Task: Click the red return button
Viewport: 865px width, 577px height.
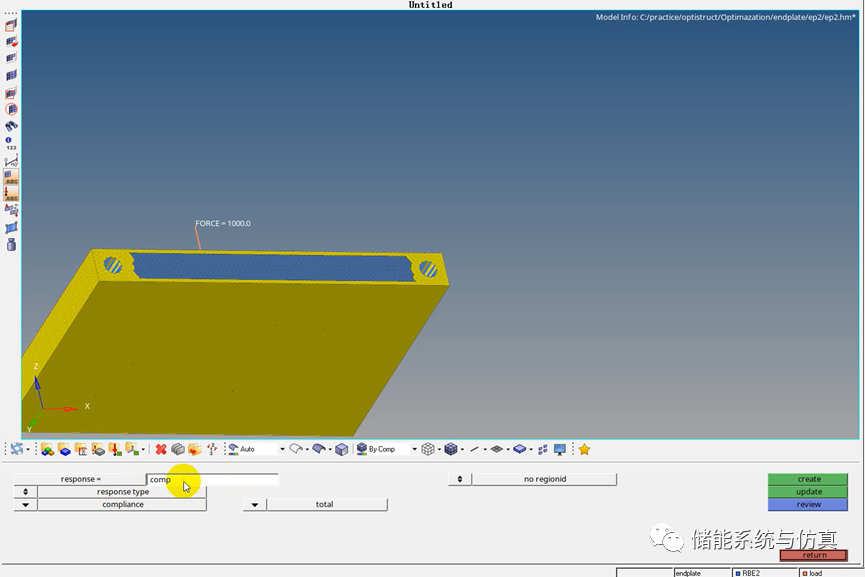Action: click(x=814, y=555)
